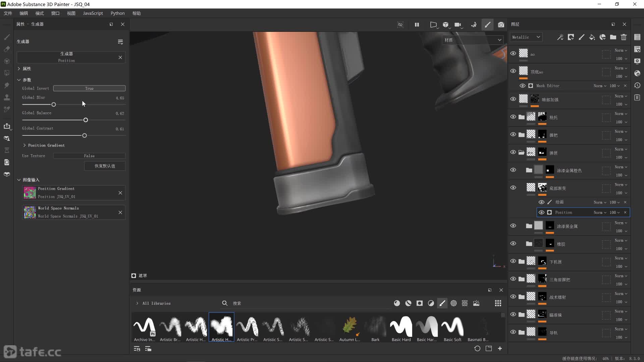644x362 pixels.
Task: Select the Eraser tool in left toolbar
Action: pyautogui.click(x=7, y=49)
